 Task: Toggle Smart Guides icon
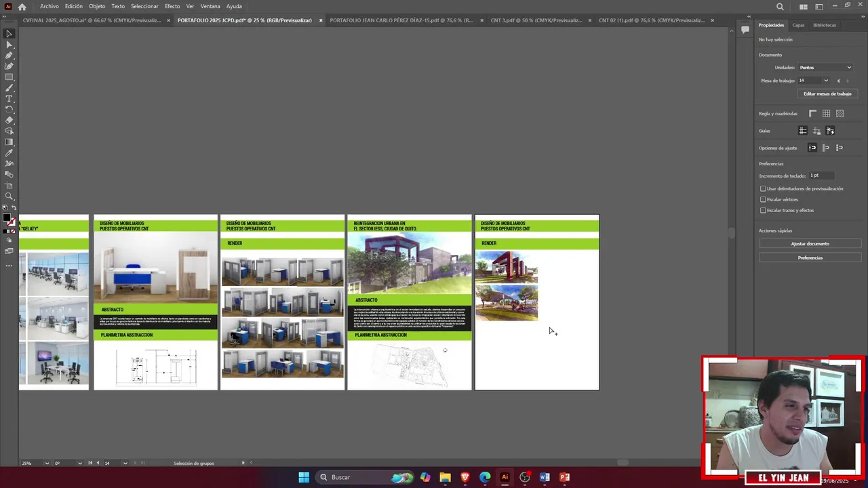pos(830,131)
